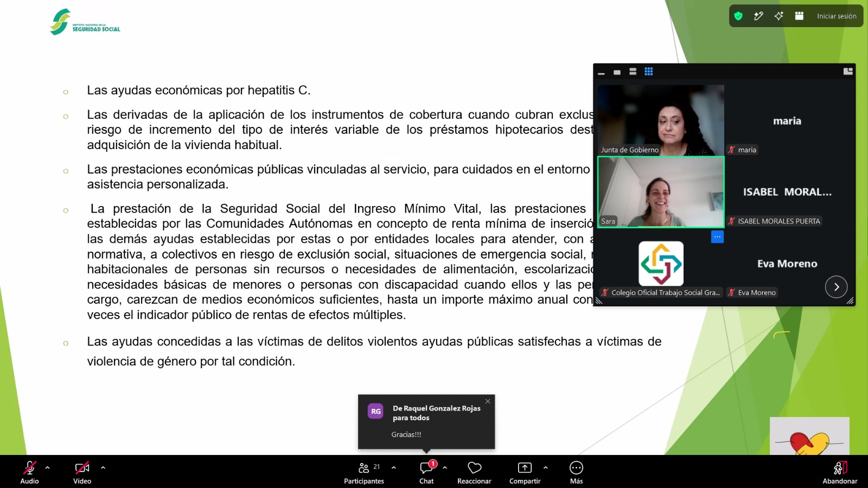Select the ISABEL MORALES PUERTA participant tile
Viewport: 868px width, 488px height.
(x=787, y=192)
